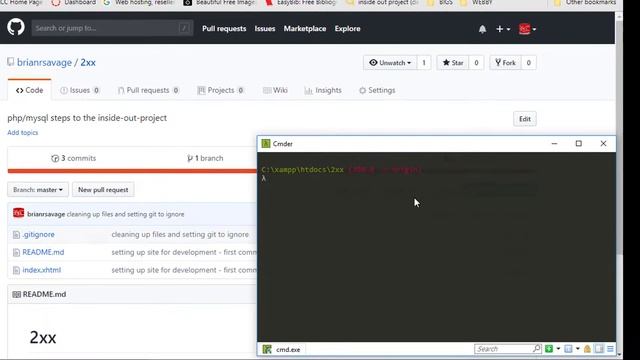Expand new console dropdown arrow in Cmder
The height and width of the screenshot is (360, 640).
(558, 349)
